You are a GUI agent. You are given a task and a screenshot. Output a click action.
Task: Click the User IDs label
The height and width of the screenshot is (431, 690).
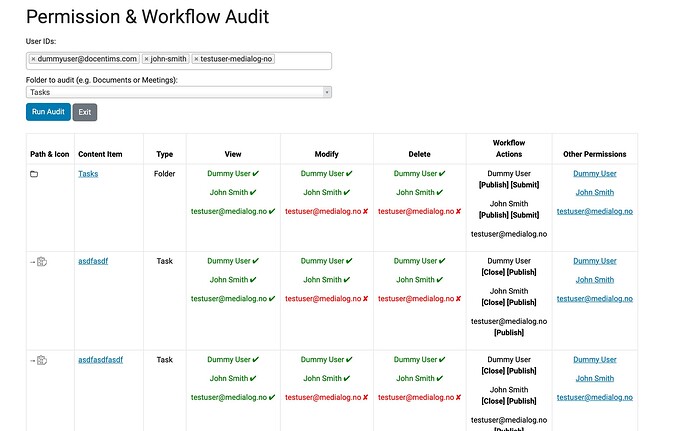tap(41, 41)
